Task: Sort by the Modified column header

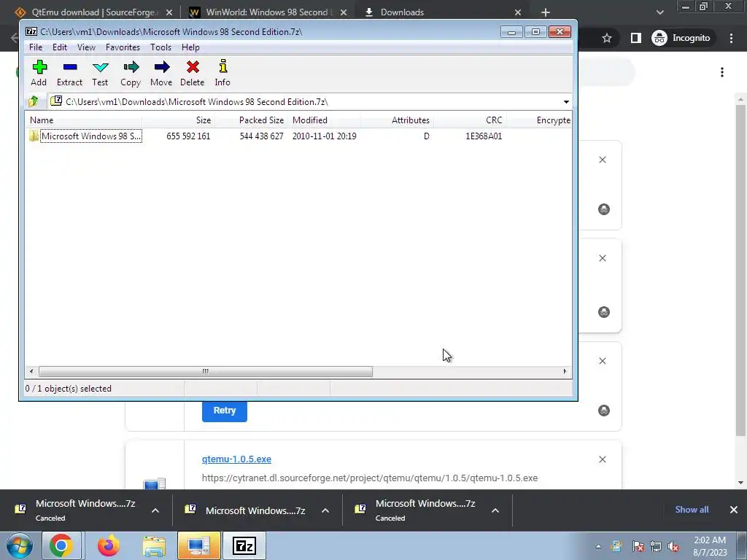Action: pyautogui.click(x=325, y=120)
